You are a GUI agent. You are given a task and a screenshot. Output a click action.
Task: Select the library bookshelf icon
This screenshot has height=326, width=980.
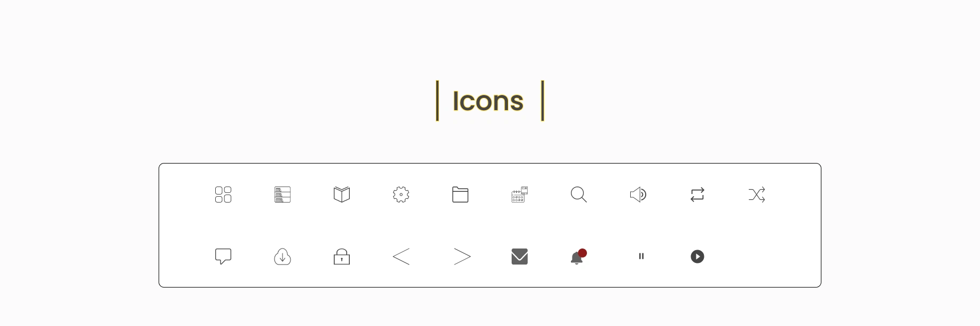coord(283,195)
